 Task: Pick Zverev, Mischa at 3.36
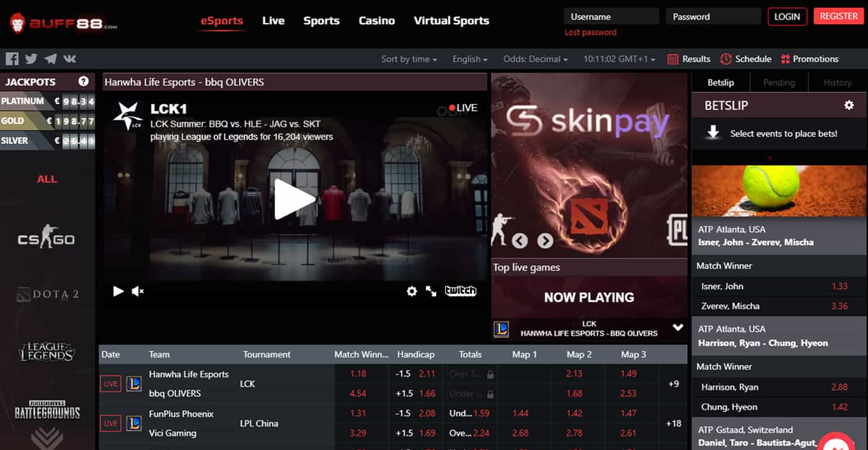click(779, 306)
